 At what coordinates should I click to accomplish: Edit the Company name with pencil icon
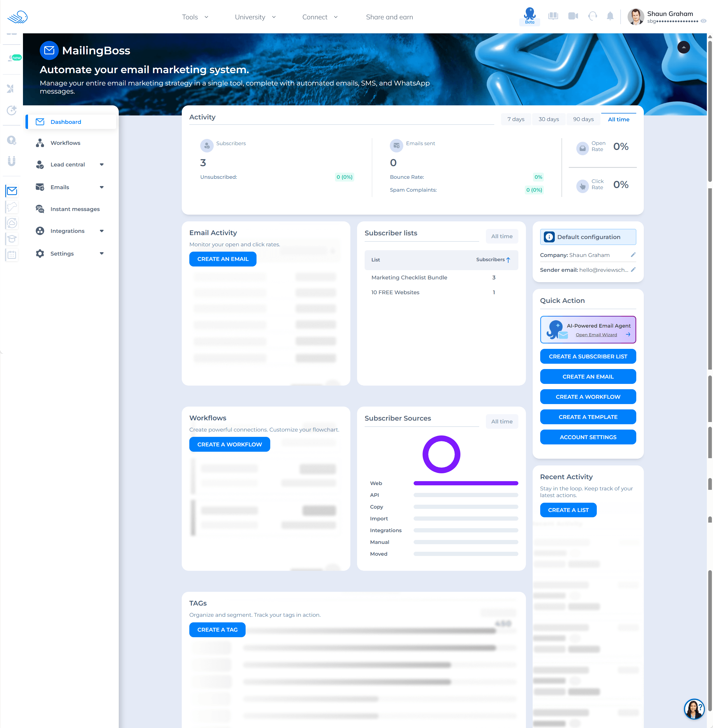[x=633, y=255]
